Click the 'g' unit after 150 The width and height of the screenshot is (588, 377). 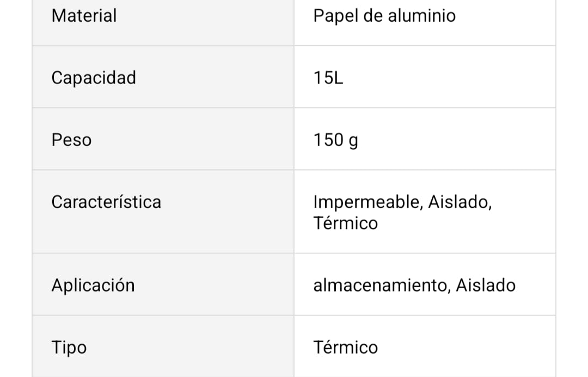click(353, 141)
